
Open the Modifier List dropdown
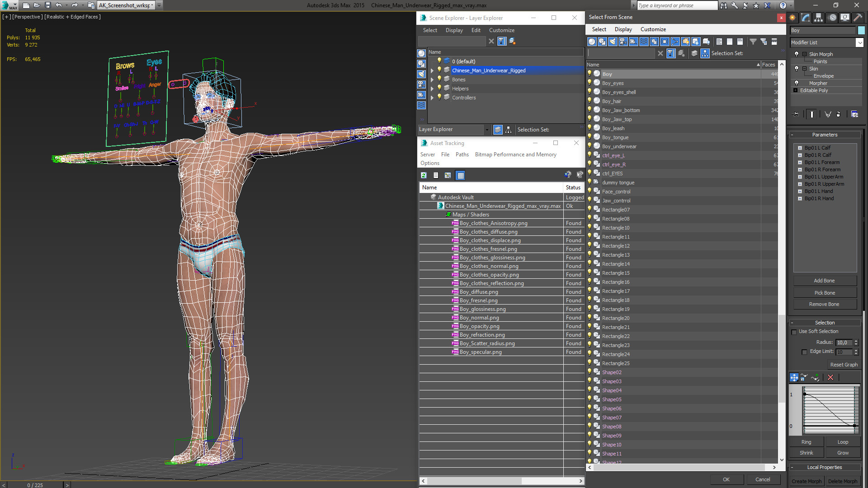859,42
